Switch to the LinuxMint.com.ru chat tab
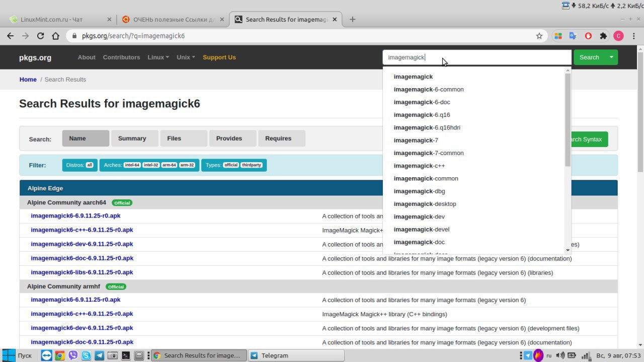Screen dimensions: 644x362 [60, 20]
